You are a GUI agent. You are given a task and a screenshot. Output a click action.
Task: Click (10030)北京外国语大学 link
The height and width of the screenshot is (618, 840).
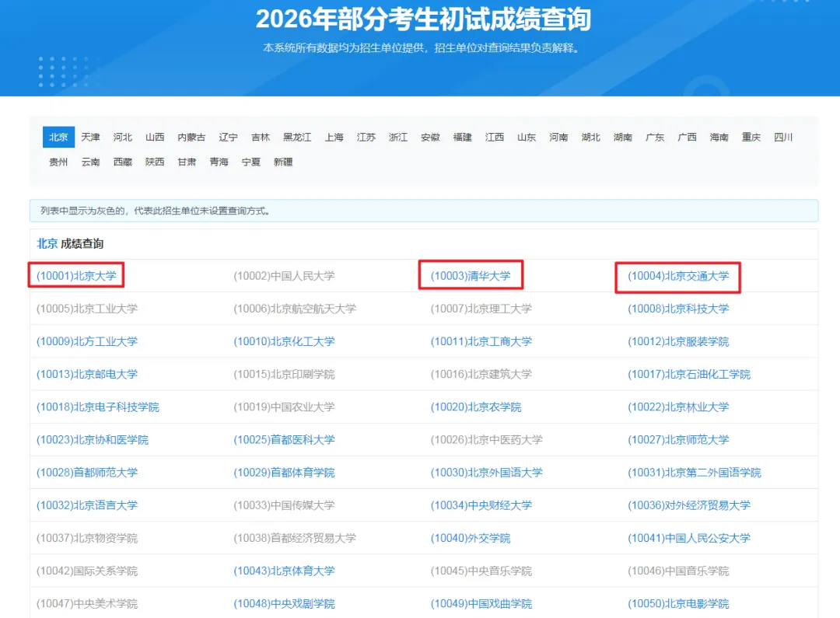click(x=486, y=473)
